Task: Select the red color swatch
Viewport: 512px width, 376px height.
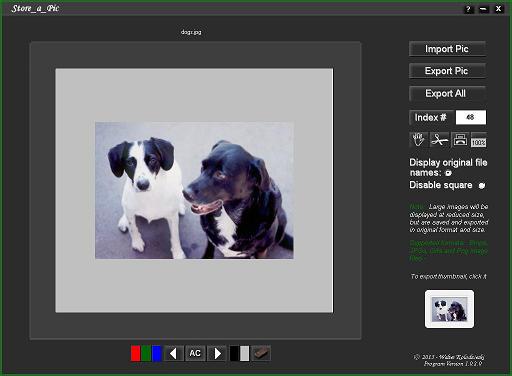Action: pos(135,353)
